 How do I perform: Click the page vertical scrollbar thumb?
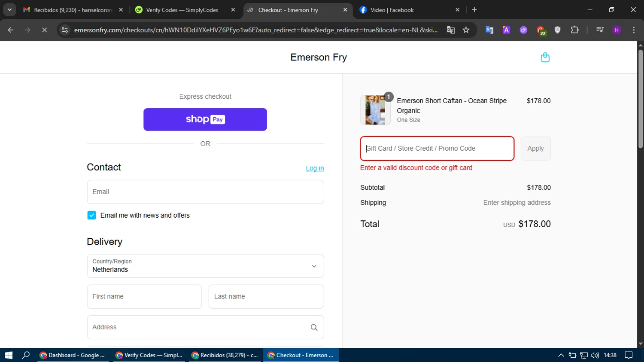point(641,100)
